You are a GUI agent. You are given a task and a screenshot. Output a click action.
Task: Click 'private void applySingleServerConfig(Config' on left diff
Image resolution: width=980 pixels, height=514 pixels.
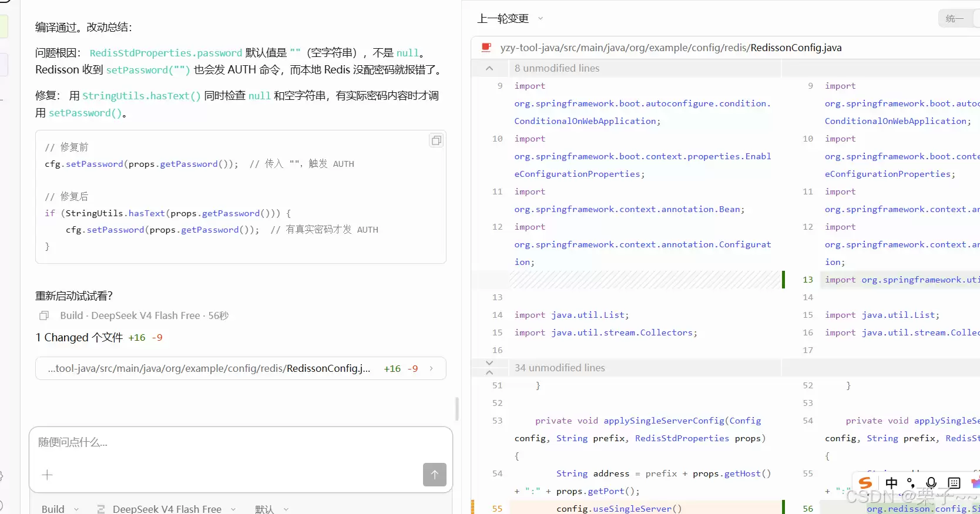pos(648,421)
